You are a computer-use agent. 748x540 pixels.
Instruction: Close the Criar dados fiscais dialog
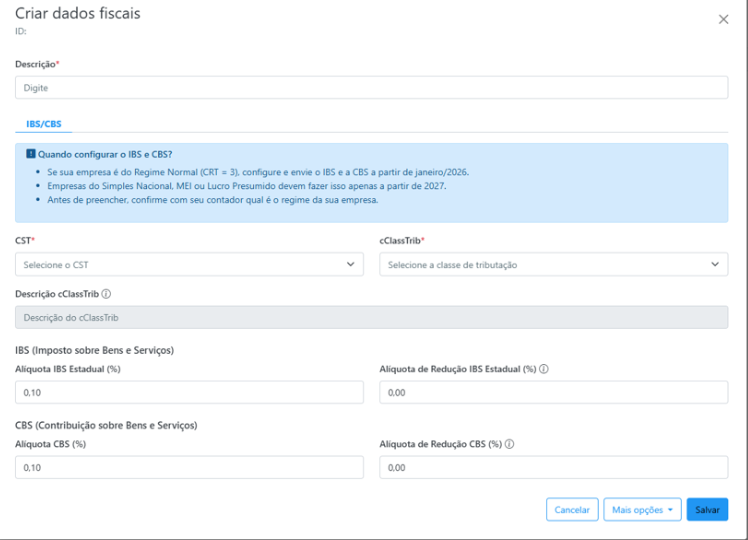pos(724,19)
